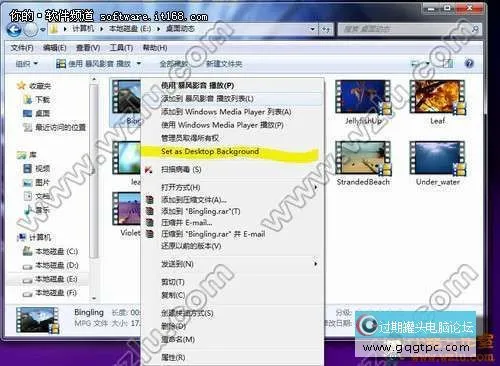Click the Back navigation arrow
500x366 pixels.
(x=14, y=30)
